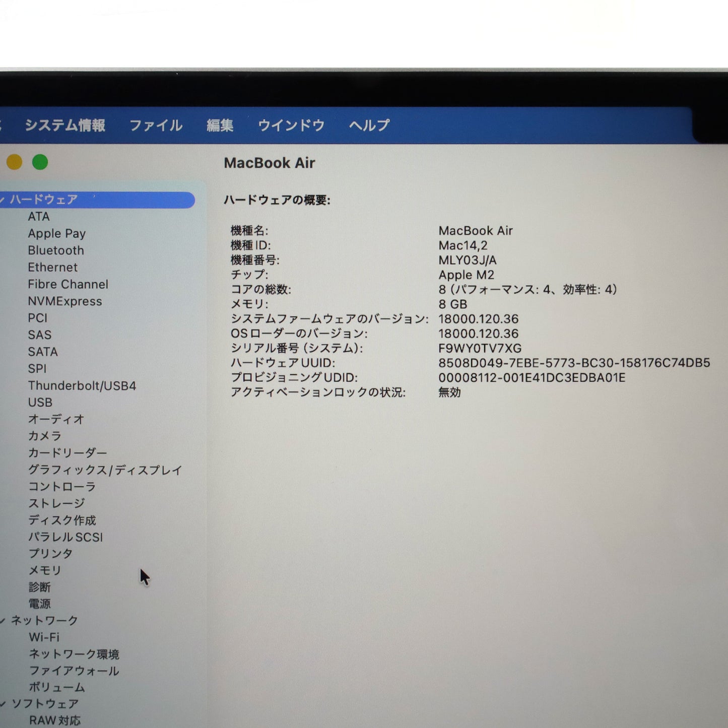Select Apple Pay in the sidebar
The height and width of the screenshot is (728, 728).
57,234
